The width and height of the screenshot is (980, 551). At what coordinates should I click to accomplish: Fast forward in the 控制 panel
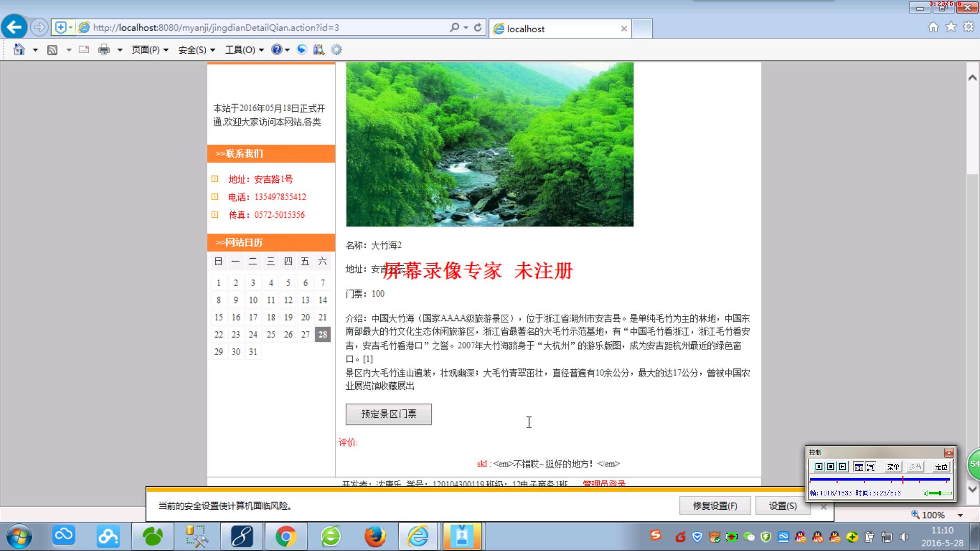click(842, 467)
